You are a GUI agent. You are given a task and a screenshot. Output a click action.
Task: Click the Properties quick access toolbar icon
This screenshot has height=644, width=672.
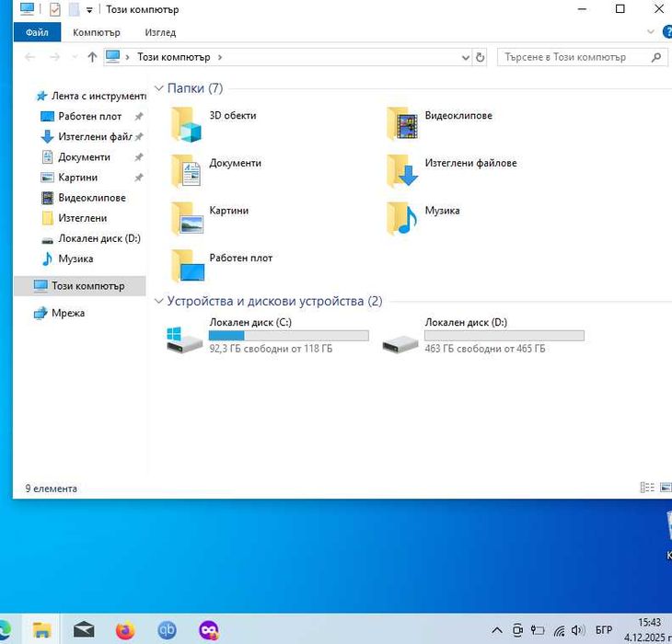[55, 9]
